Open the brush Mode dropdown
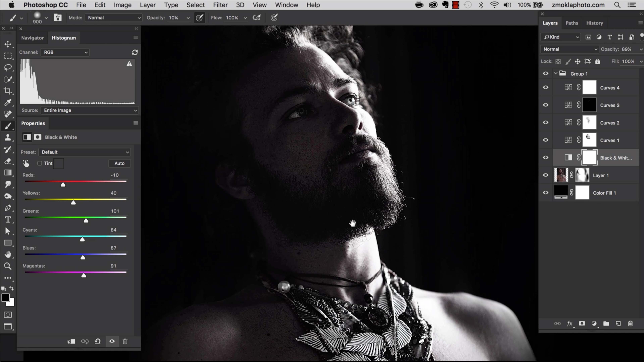The image size is (644, 362). click(114, 18)
